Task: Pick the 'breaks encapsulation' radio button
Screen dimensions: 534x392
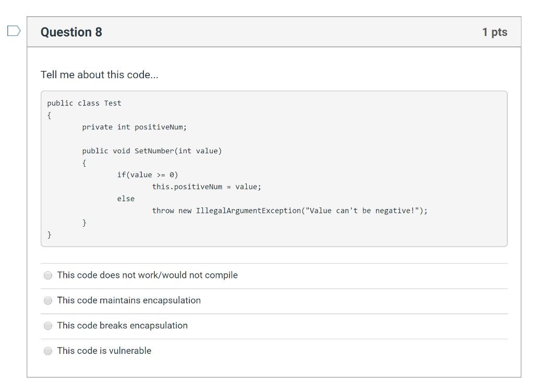Action: 48,326
